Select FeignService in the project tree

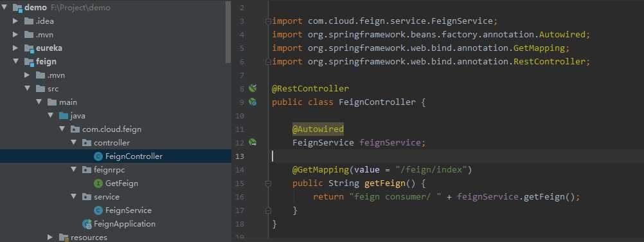(x=129, y=210)
